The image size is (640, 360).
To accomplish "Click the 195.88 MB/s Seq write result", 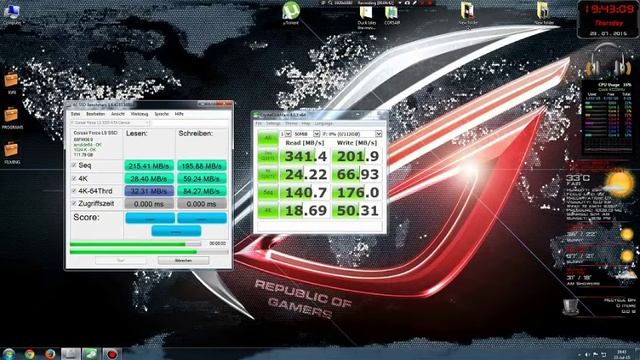I will point(202,166).
